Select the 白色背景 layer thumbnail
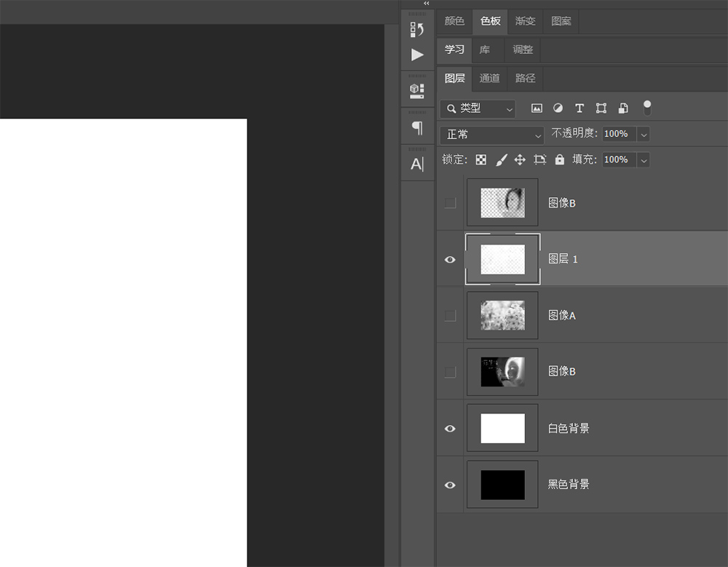 [x=502, y=428]
